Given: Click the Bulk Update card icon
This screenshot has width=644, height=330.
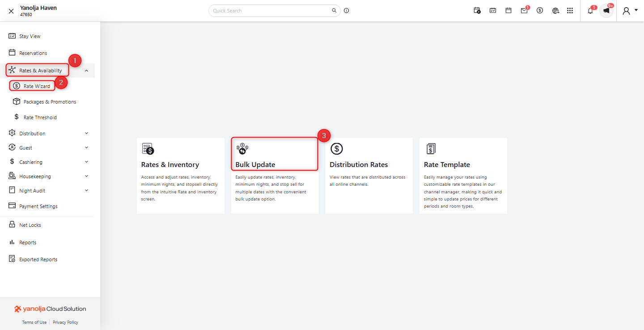Looking at the screenshot, I should [242, 149].
